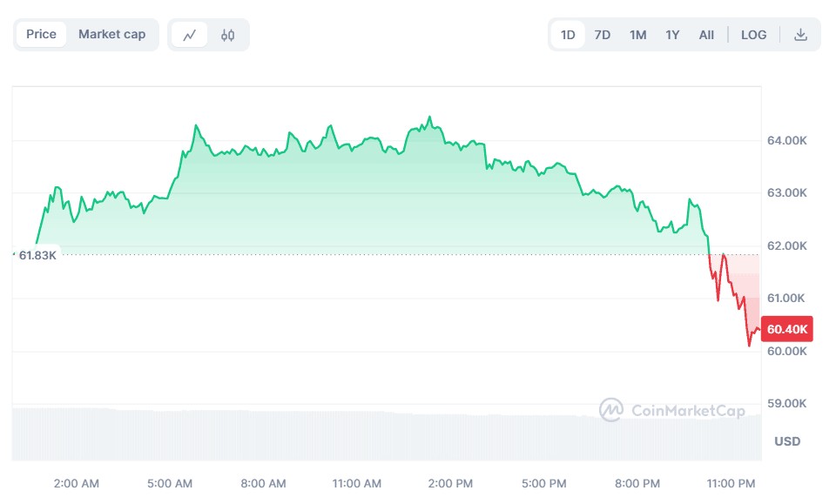The width and height of the screenshot is (836, 504).
Task: Click the 11:00 PM time axis label
Action: point(731,483)
